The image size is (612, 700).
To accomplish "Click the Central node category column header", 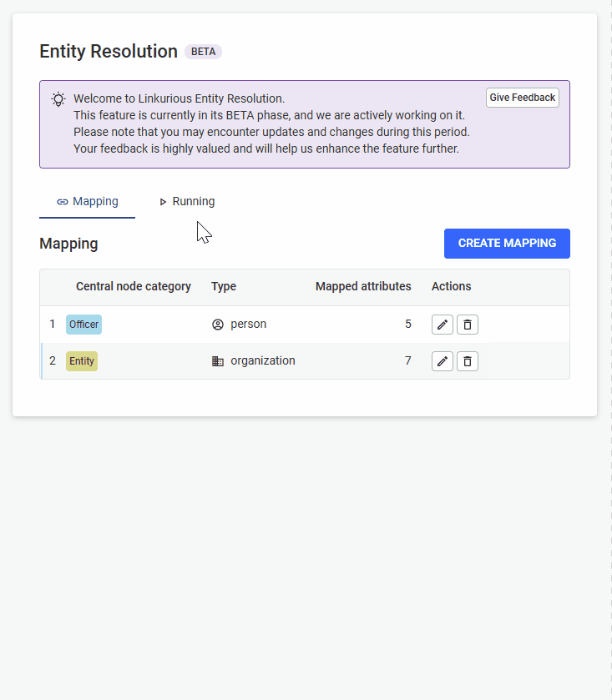I will pos(133,287).
